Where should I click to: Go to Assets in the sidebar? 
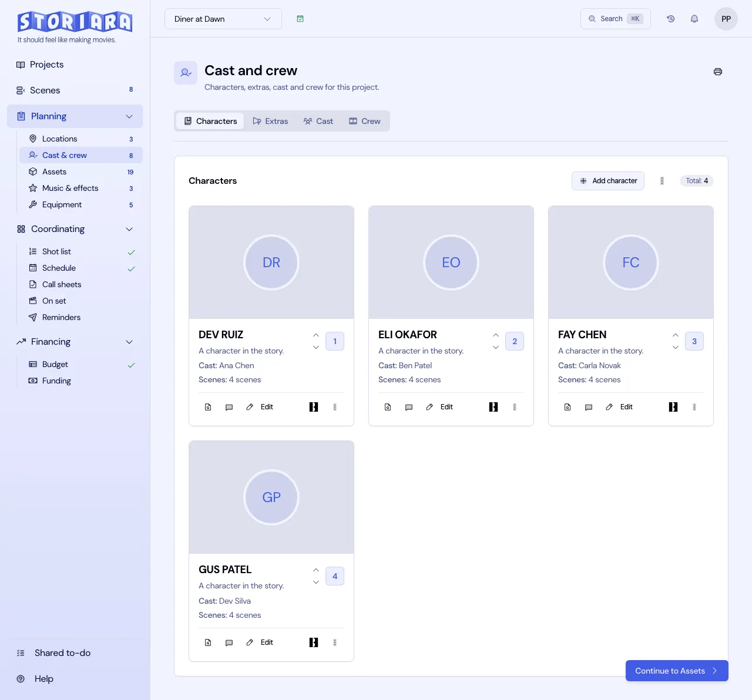point(81,172)
